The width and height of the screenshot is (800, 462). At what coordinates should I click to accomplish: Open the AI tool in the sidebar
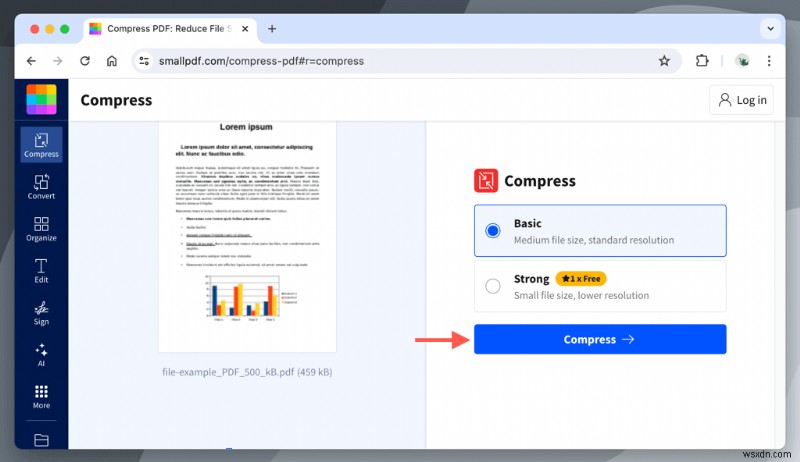pyautogui.click(x=41, y=354)
